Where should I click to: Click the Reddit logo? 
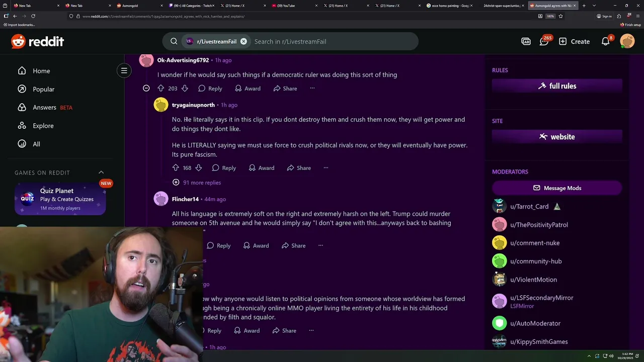click(38, 41)
